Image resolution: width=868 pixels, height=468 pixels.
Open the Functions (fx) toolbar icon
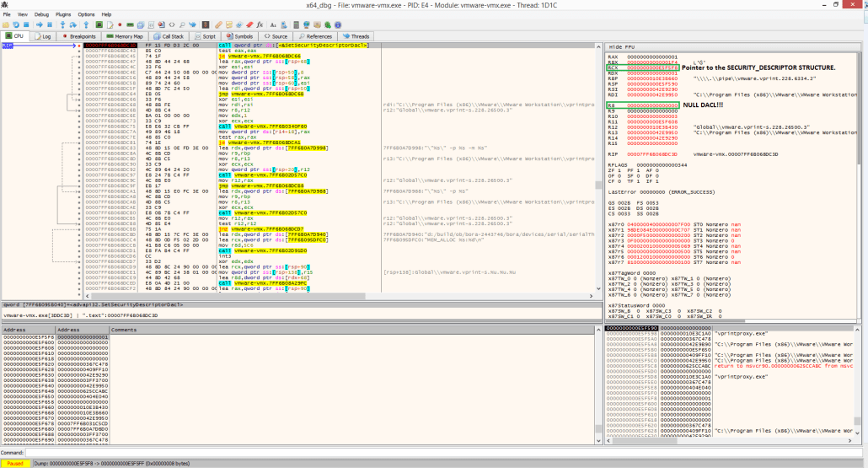(x=260, y=24)
